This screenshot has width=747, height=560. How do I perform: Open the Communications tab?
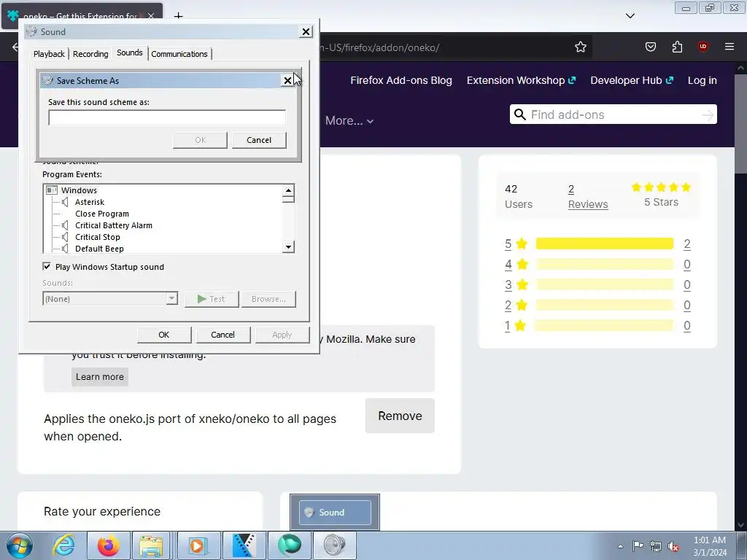(x=179, y=54)
